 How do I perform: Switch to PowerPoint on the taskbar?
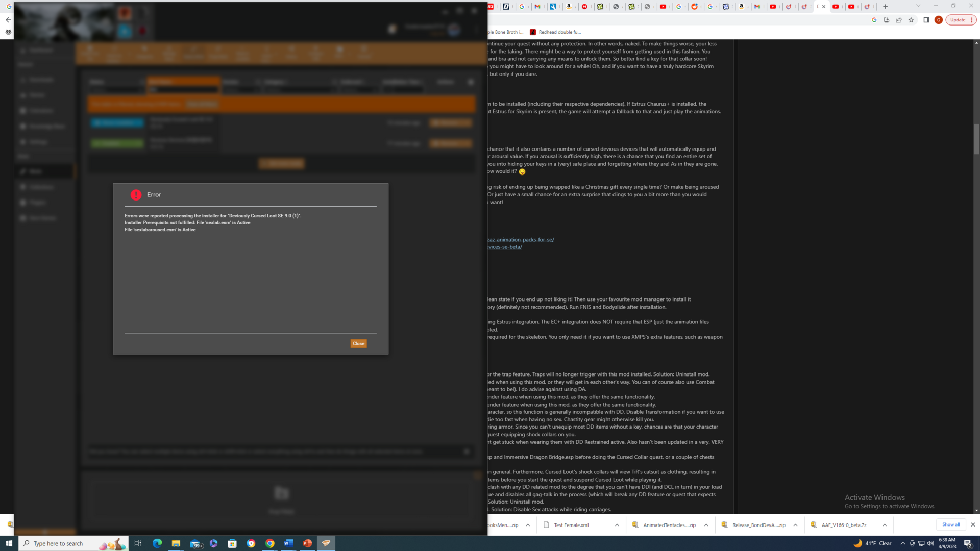(307, 543)
